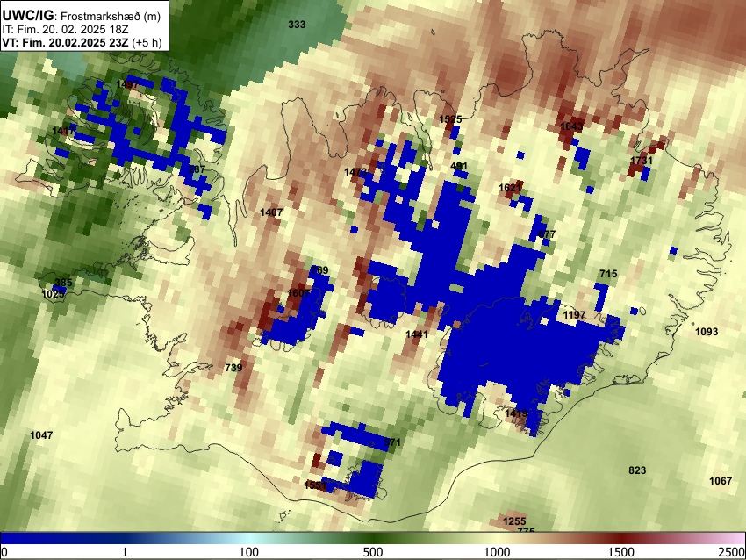Screen dimensions: 746x560
Task: Click the map value 739
Action: [233, 367]
